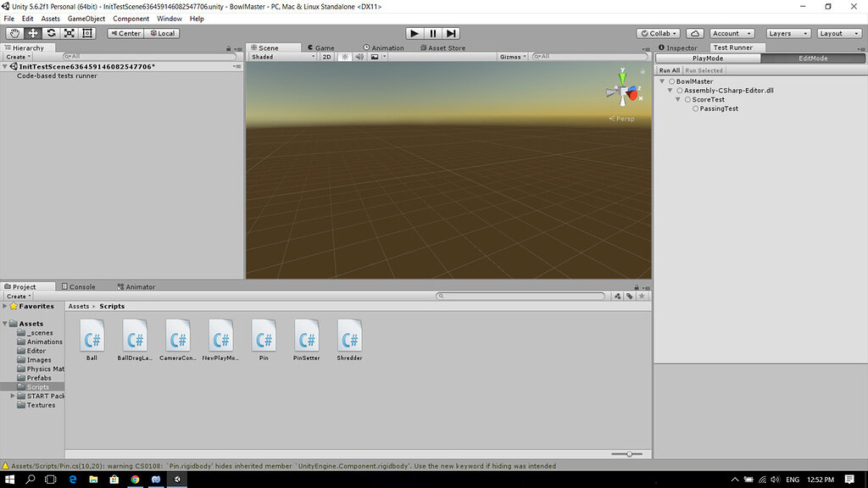Select the Rotate tool
The width and height of the screenshot is (868, 488).
tap(51, 33)
